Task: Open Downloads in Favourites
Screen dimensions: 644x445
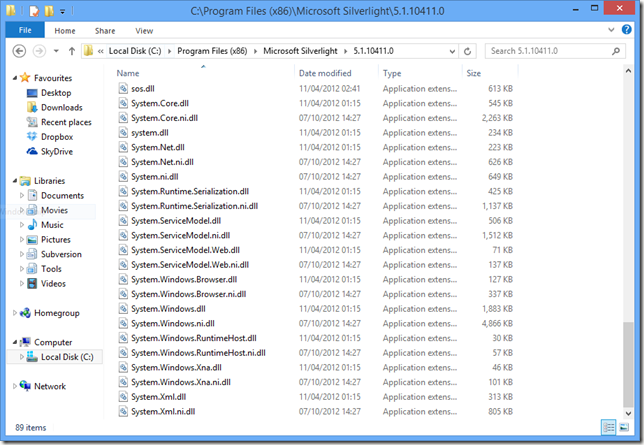Action: (x=62, y=108)
